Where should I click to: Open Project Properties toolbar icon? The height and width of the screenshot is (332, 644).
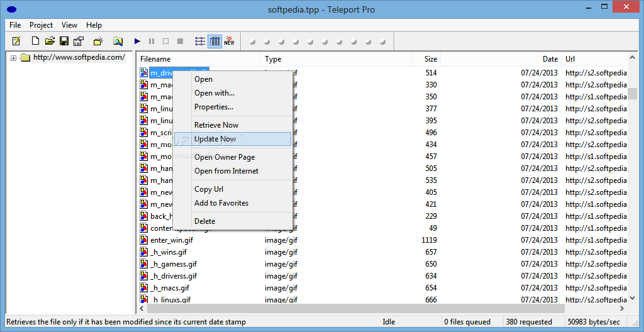click(x=79, y=41)
